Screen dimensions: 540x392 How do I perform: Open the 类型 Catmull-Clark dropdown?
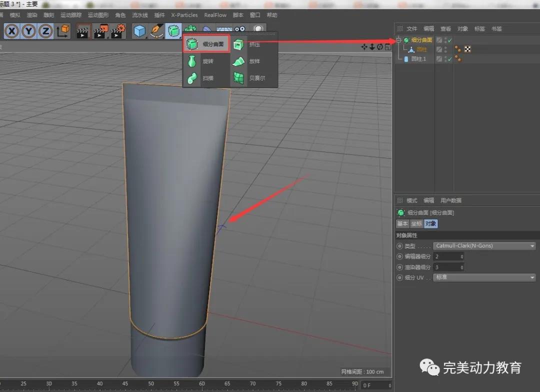pyautogui.click(x=484, y=246)
